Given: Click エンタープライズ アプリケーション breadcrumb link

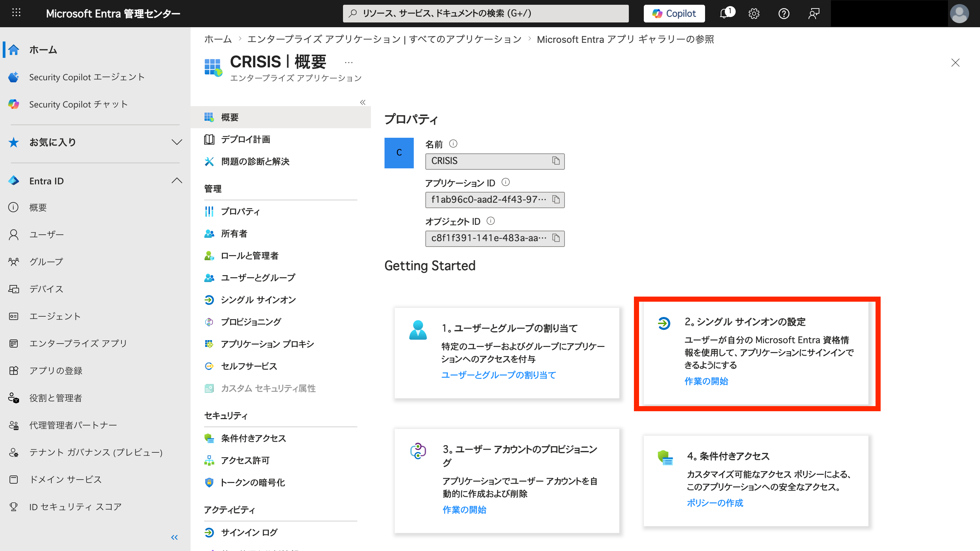Looking at the screenshot, I should [384, 39].
